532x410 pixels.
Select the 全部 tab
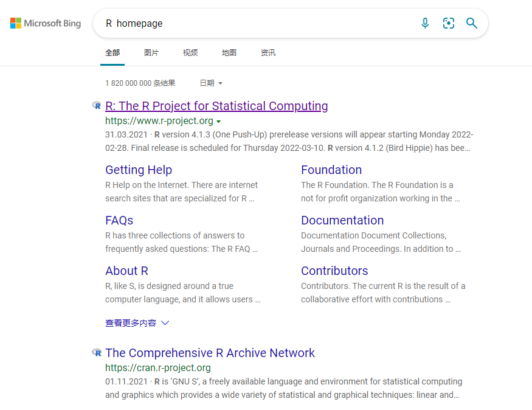coord(112,52)
